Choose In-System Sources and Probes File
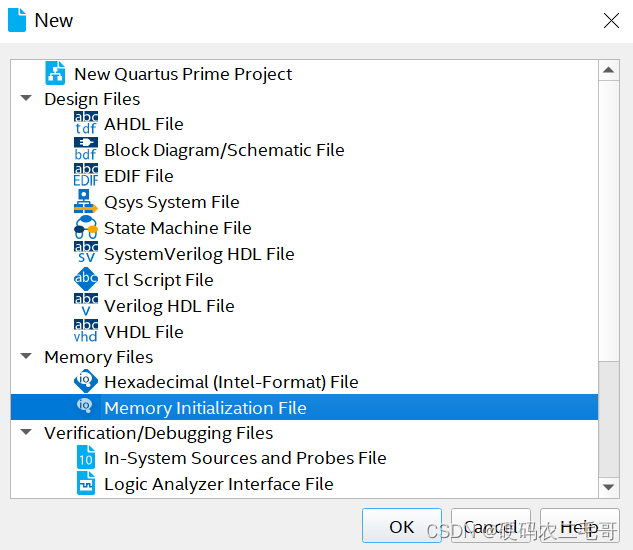This screenshot has width=633, height=550. tap(245, 458)
